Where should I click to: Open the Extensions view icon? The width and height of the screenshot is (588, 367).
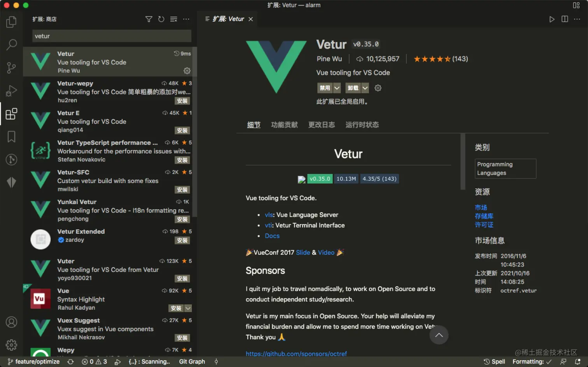(11, 114)
